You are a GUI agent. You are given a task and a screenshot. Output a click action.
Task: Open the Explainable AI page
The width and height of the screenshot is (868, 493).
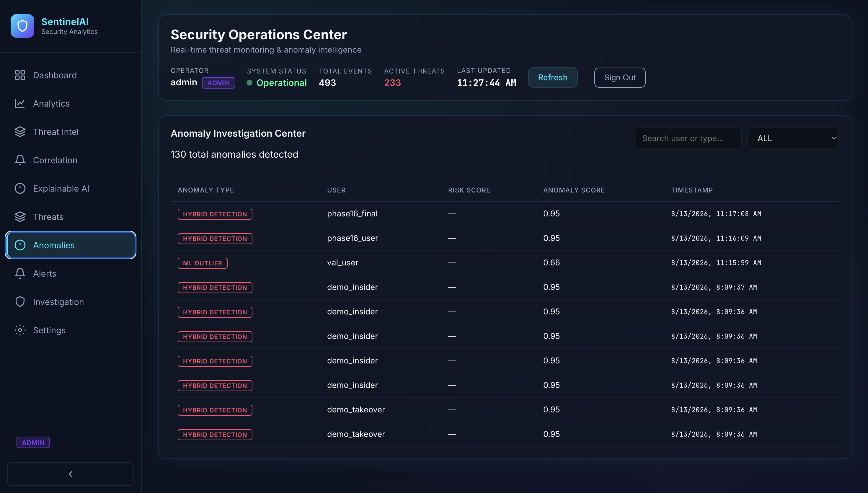[x=71, y=189]
